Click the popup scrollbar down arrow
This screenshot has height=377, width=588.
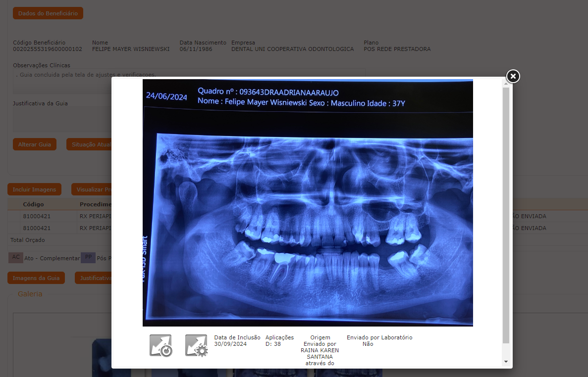(506, 362)
